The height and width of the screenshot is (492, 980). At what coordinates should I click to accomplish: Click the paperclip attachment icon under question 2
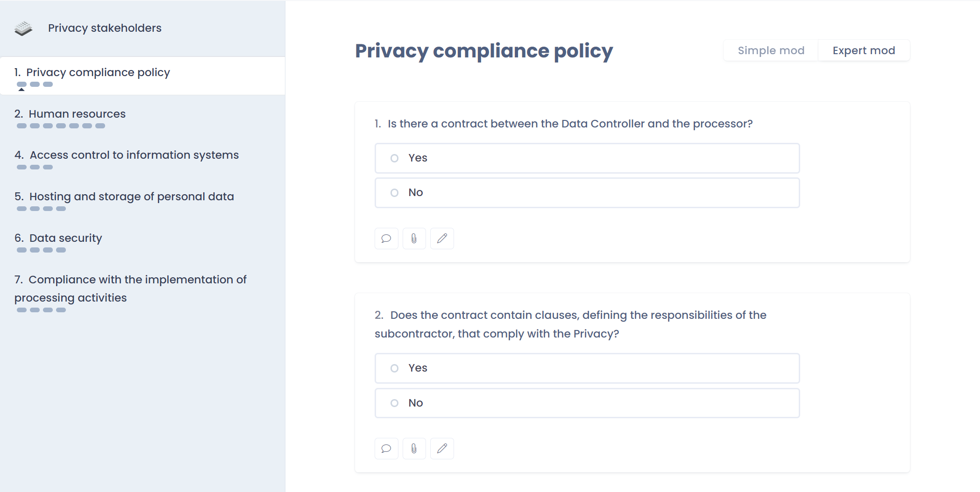pyautogui.click(x=414, y=449)
